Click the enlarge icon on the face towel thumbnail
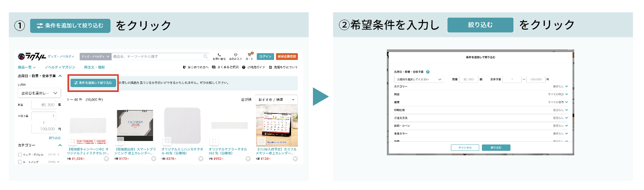Viewport: 644px width, 190px height. [x=72, y=141]
